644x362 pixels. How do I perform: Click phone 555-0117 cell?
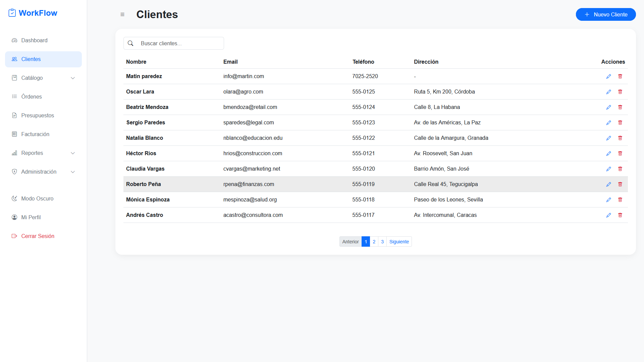363,215
